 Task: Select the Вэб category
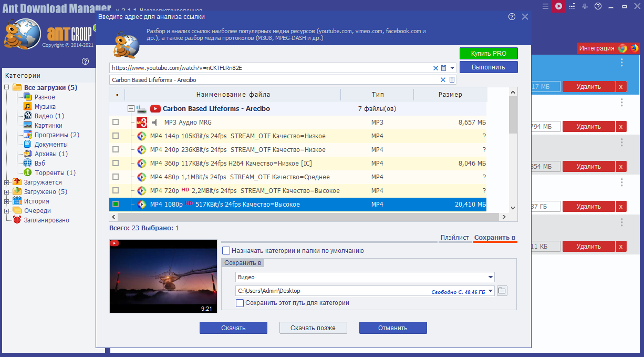(x=40, y=164)
